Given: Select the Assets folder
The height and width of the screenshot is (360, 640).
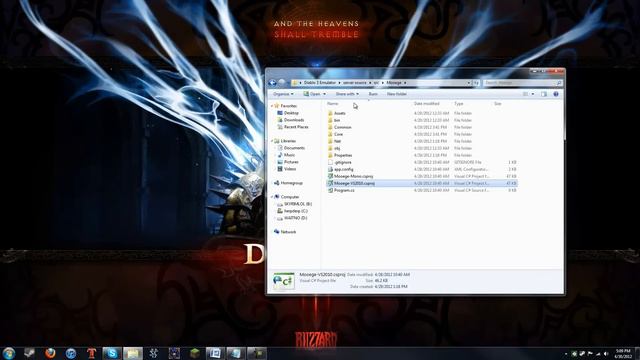Looking at the screenshot, I should [x=337, y=113].
